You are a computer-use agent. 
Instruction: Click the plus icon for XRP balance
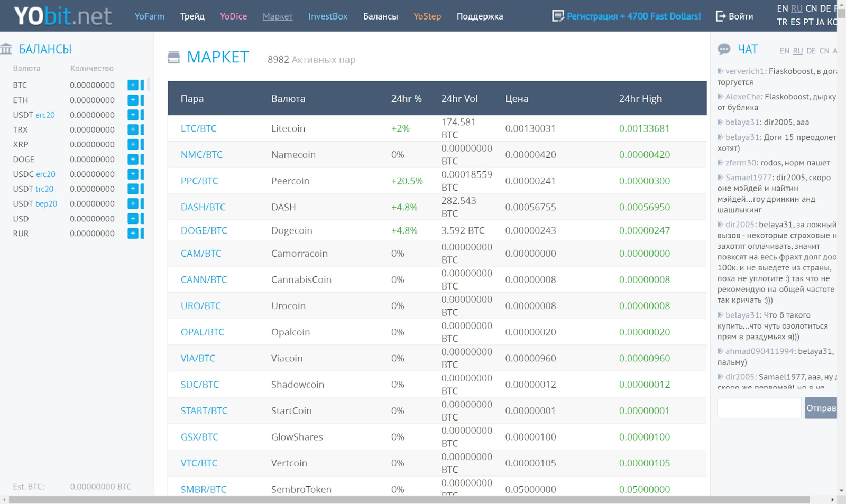[133, 144]
